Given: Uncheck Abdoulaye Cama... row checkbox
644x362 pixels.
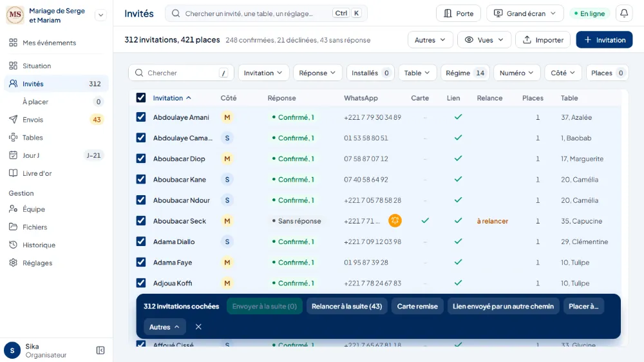Looking at the screenshot, I should click(141, 138).
